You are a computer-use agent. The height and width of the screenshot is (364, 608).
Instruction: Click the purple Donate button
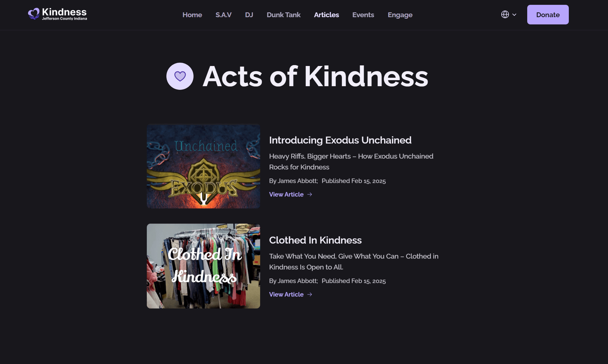click(x=548, y=14)
